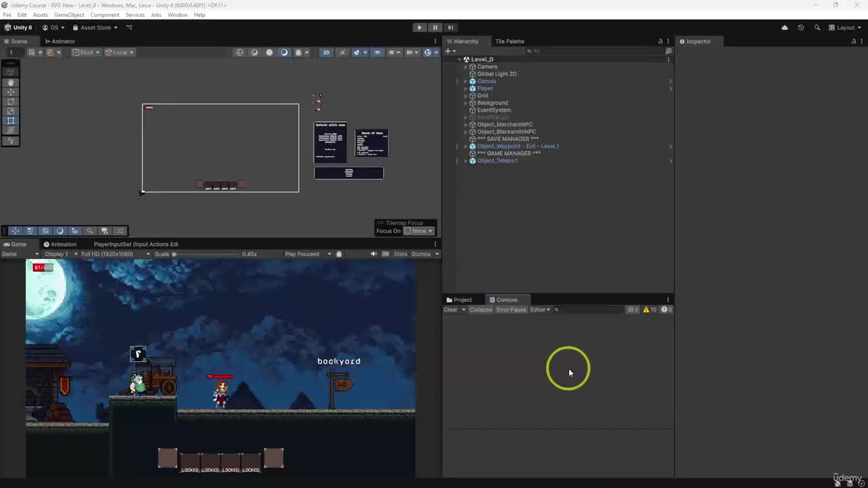Open the Local handle rotation dropdown
This screenshot has width=868, height=488.
[120, 52]
